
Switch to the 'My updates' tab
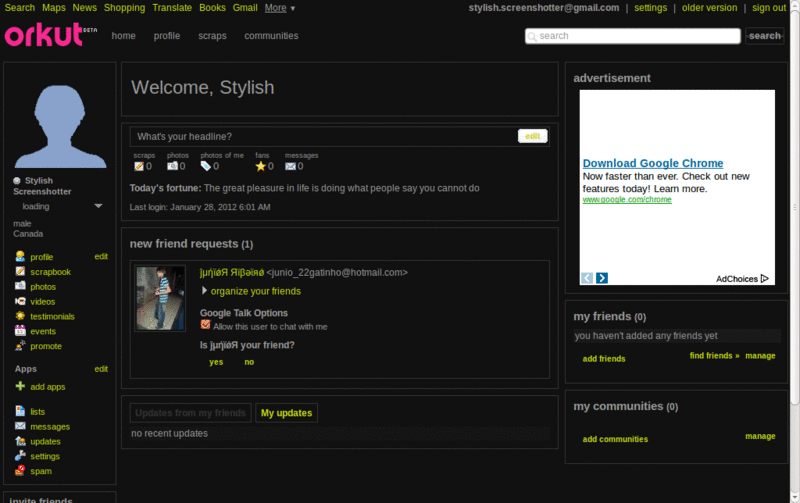click(286, 413)
